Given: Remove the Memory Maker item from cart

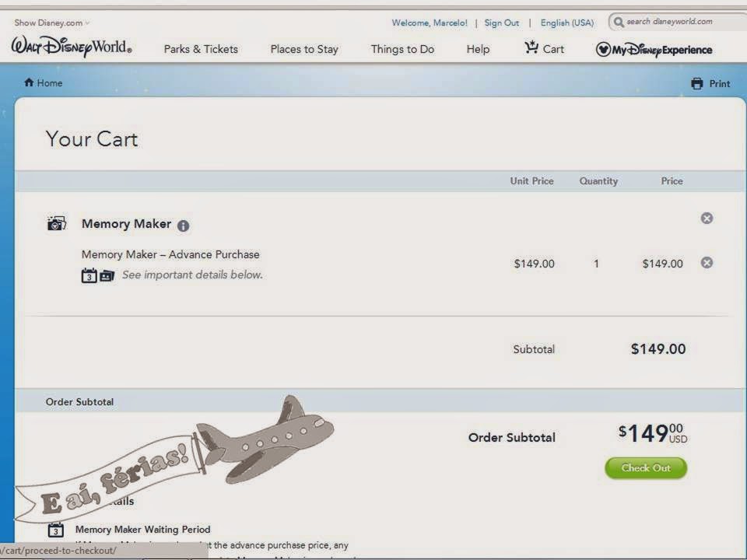Looking at the screenshot, I should click(707, 219).
